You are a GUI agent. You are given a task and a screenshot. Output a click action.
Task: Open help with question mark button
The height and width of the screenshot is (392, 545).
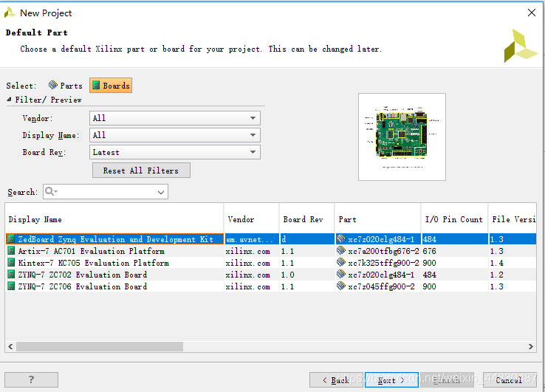(x=31, y=379)
